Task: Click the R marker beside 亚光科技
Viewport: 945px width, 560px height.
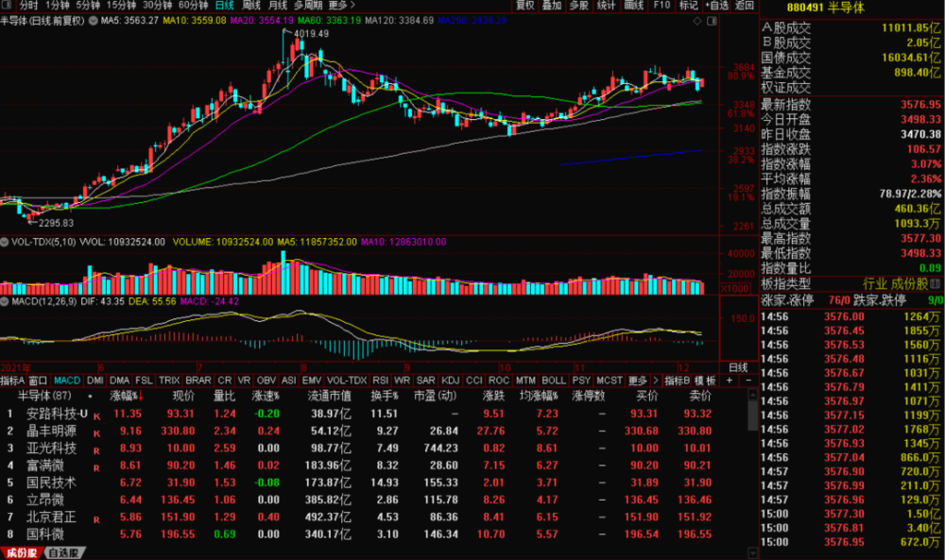Action: click(x=96, y=449)
